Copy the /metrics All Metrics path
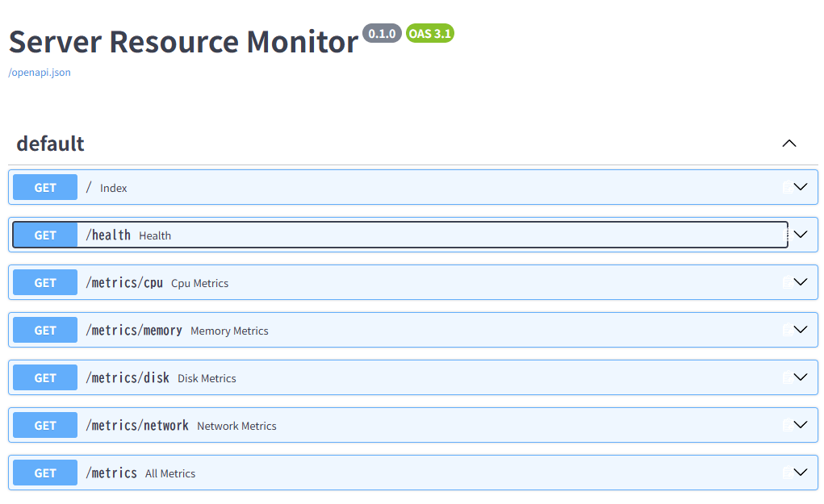The height and width of the screenshot is (504, 824). (x=787, y=473)
